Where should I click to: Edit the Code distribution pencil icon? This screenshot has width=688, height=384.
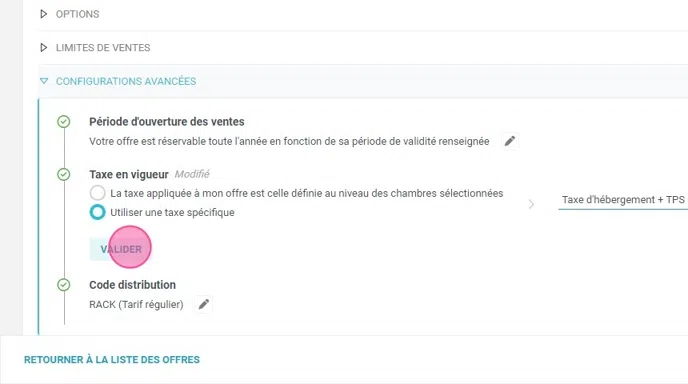pos(204,305)
